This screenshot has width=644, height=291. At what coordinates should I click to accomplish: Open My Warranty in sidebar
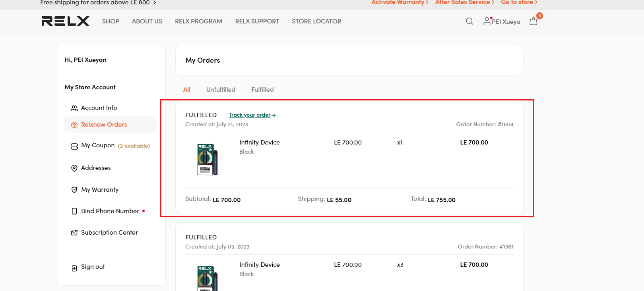click(x=99, y=190)
